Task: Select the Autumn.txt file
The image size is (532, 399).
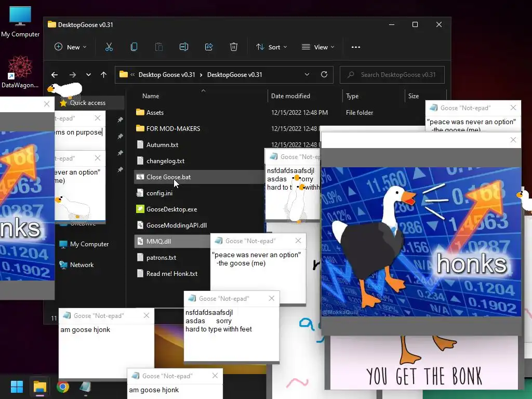Action: tap(162, 145)
